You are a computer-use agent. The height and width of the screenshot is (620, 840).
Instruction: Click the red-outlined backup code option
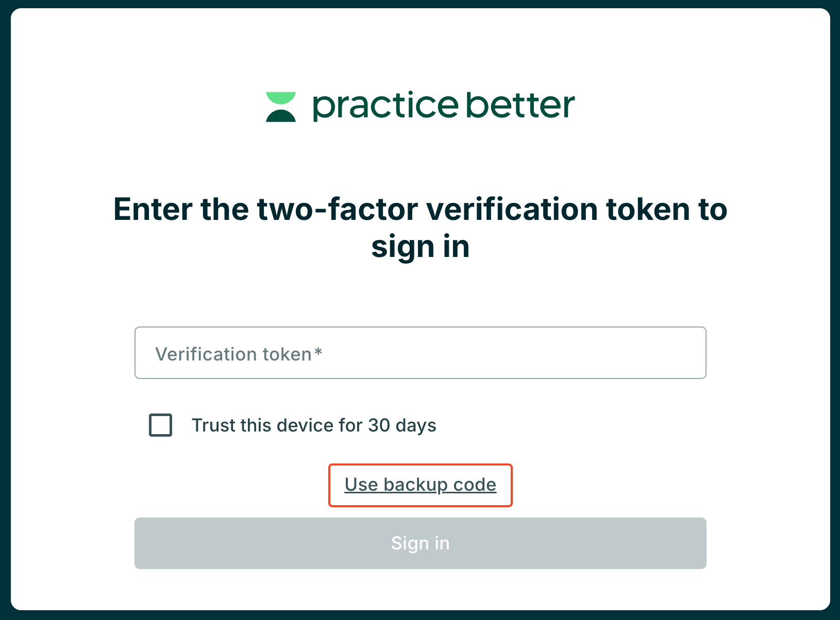(421, 485)
